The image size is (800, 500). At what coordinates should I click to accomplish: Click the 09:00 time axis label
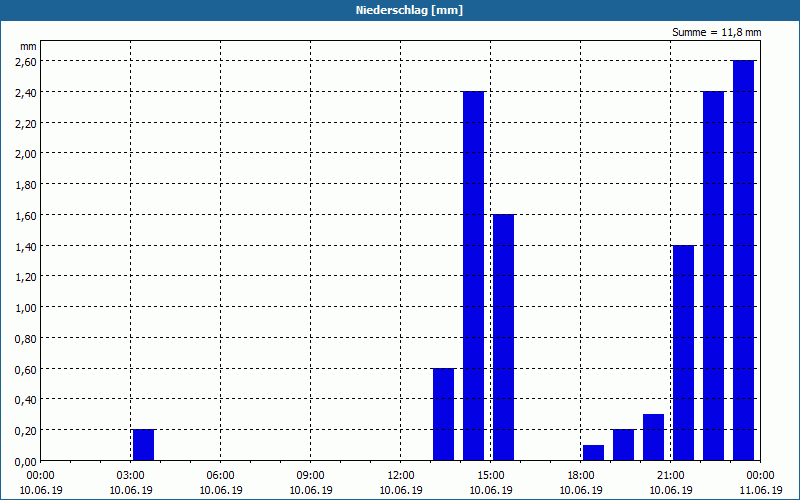click(x=311, y=476)
